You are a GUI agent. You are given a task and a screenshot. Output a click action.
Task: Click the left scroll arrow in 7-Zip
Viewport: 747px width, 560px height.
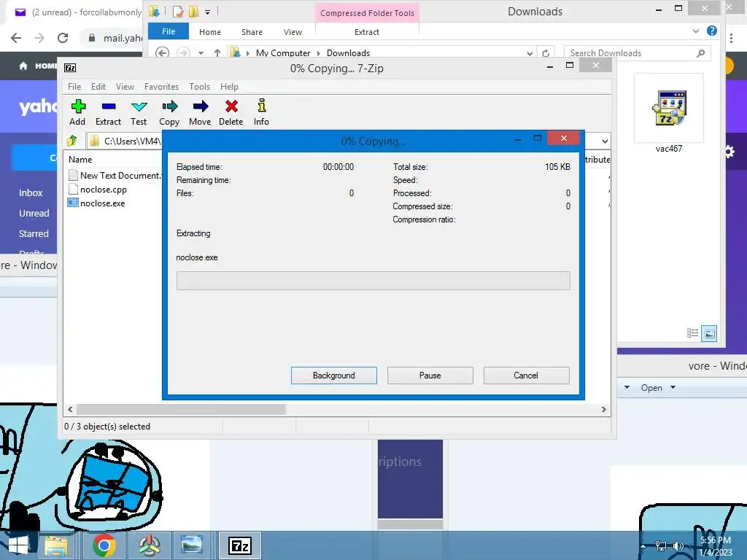pos(70,409)
